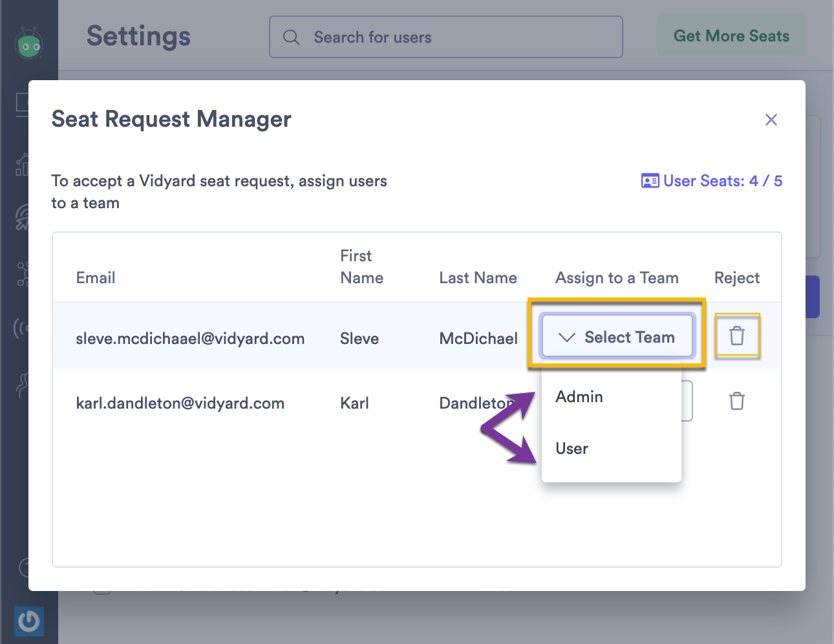Open Select Team dropdown for Sleve
This screenshot has height=644, width=834.
[x=617, y=336]
